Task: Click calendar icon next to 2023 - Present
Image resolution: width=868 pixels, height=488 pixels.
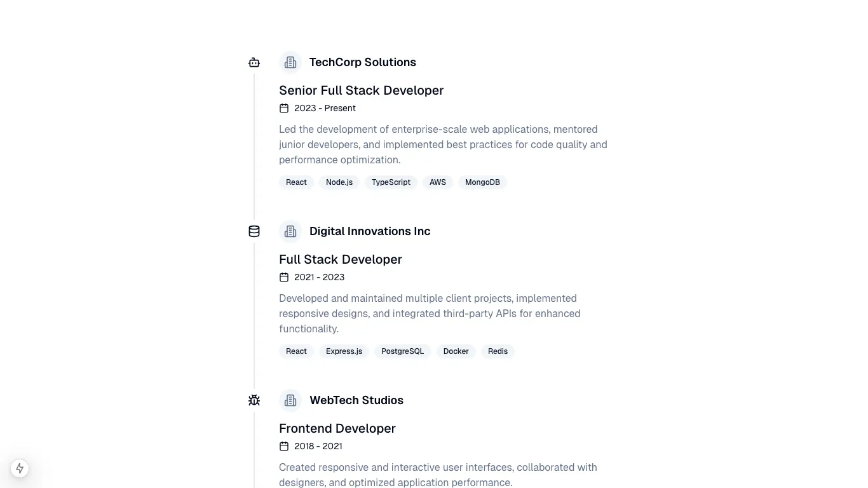Action: (x=284, y=108)
